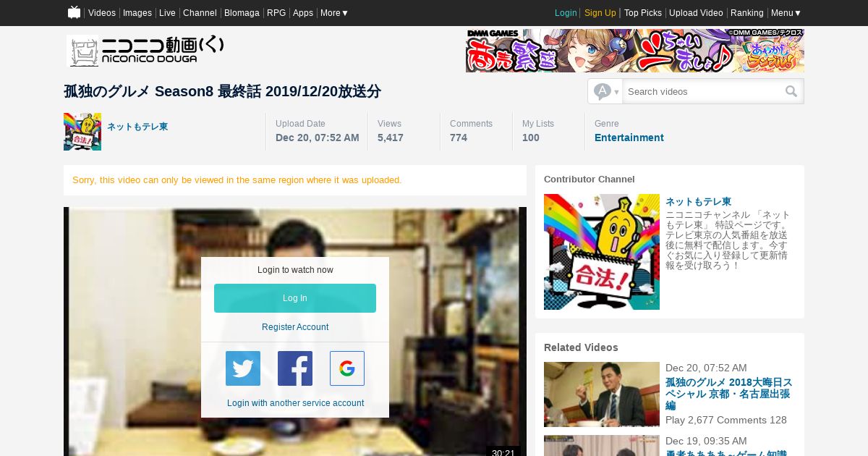Open the Niconico Douga logo
This screenshot has width=868, height=456.
(x=145, y=51)
